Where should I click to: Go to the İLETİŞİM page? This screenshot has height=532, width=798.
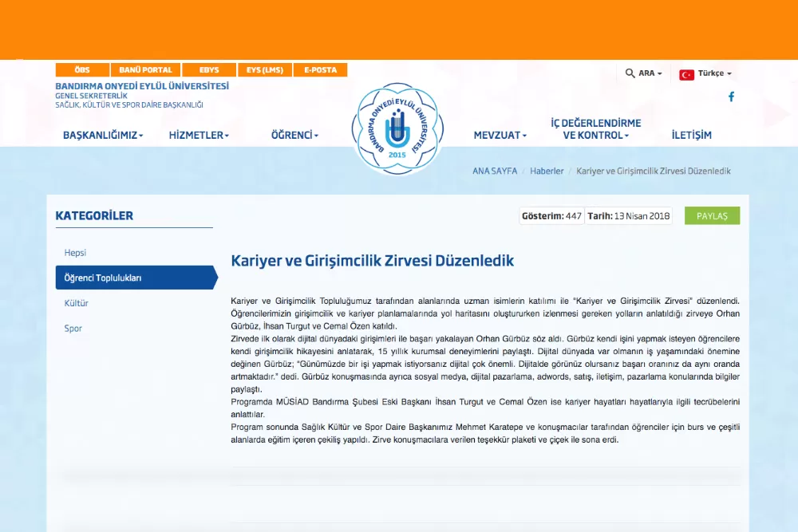[691, 136]
